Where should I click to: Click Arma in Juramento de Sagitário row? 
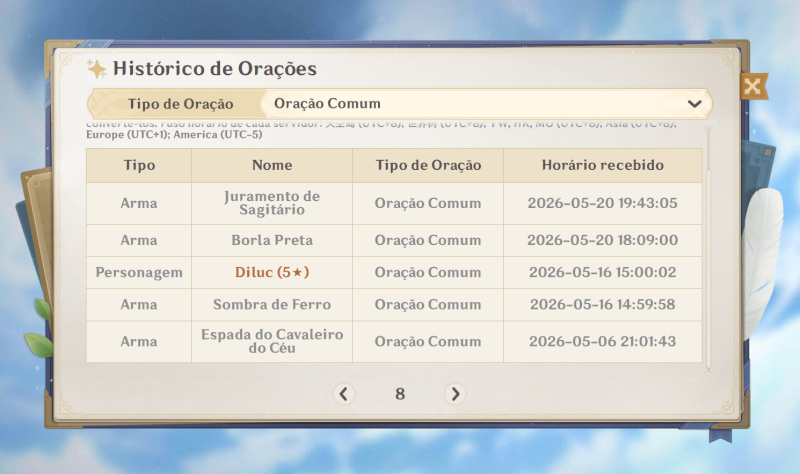coord(139,203)
